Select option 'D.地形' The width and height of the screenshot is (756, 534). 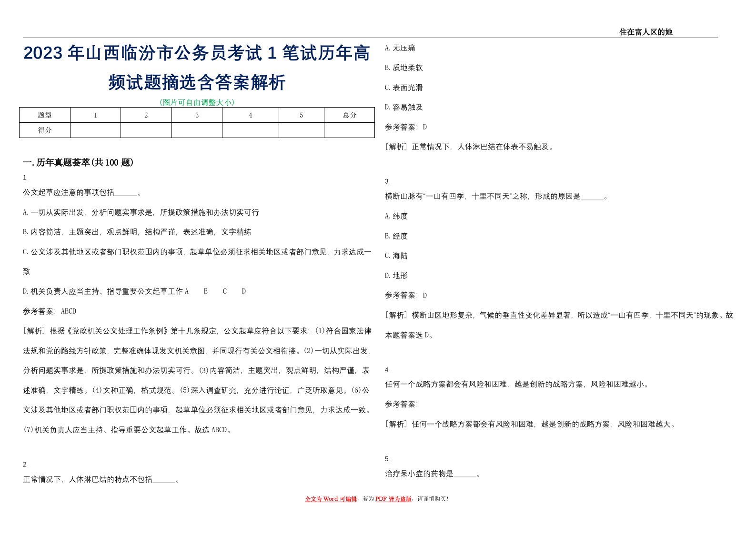point(396,276)
